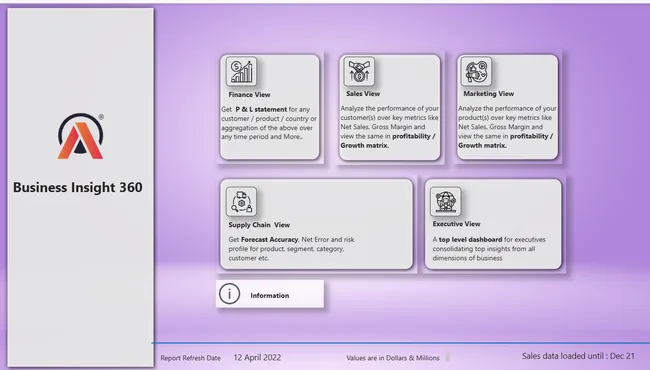This screenshot has height=370, width=650.
Task: Select the Supply Chain View title
Action: click(x=259, y=225)
